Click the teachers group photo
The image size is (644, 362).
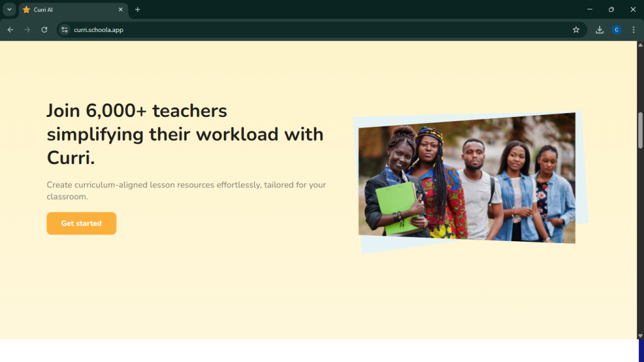(x=467, y=178)
